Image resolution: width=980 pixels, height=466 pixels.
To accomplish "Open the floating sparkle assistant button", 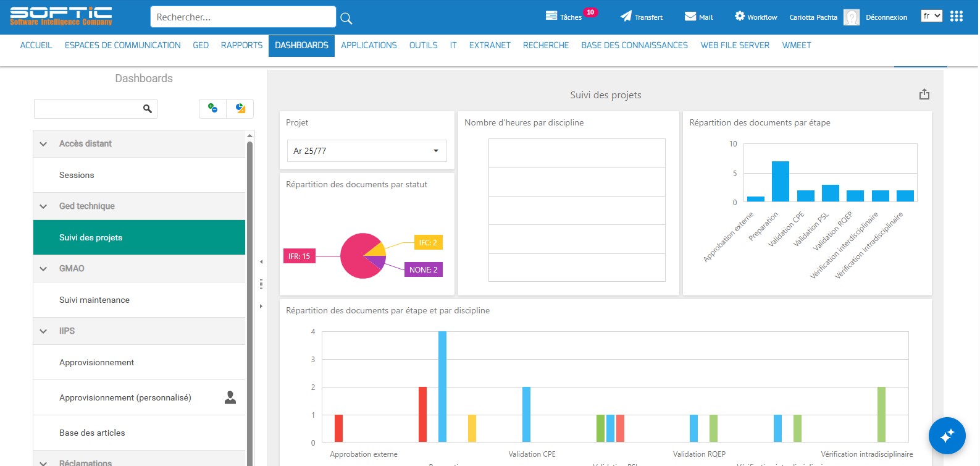I will coord(947,436).
